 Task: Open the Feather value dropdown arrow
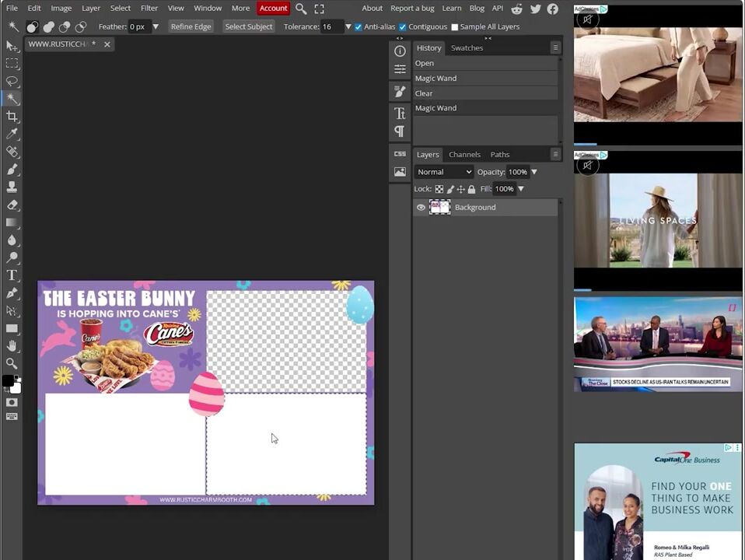click(x=156, y=26)
